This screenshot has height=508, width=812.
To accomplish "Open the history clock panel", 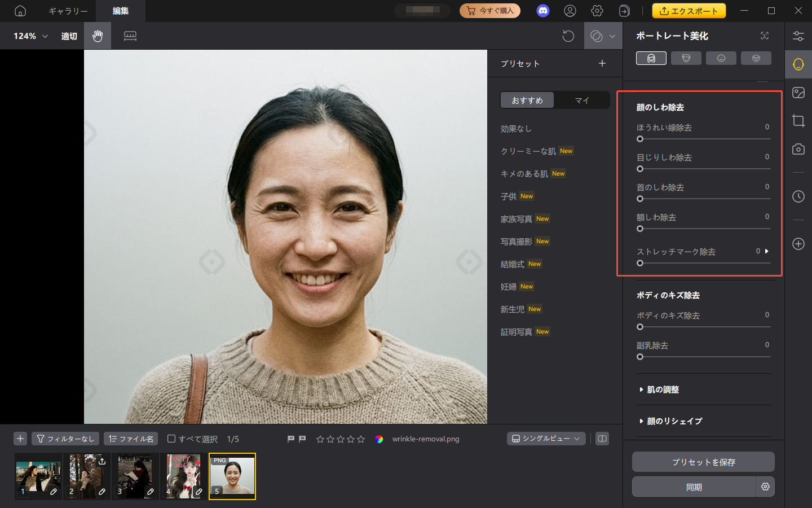I will tap(798, 196).
